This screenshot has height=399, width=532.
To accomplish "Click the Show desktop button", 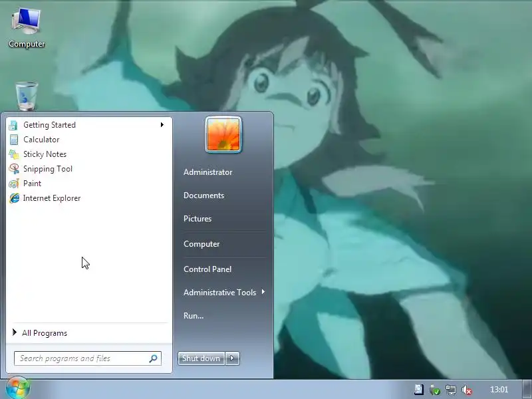I will (527, 390).
